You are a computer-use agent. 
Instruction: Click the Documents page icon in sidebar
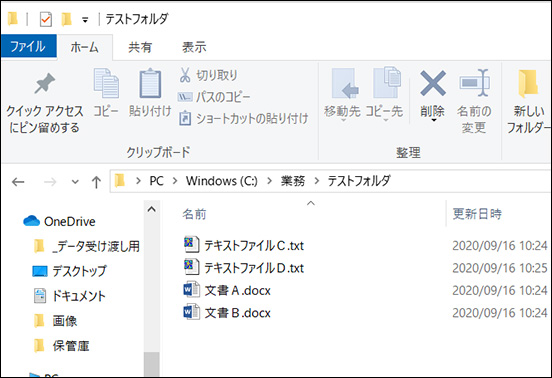pos(40,296)
